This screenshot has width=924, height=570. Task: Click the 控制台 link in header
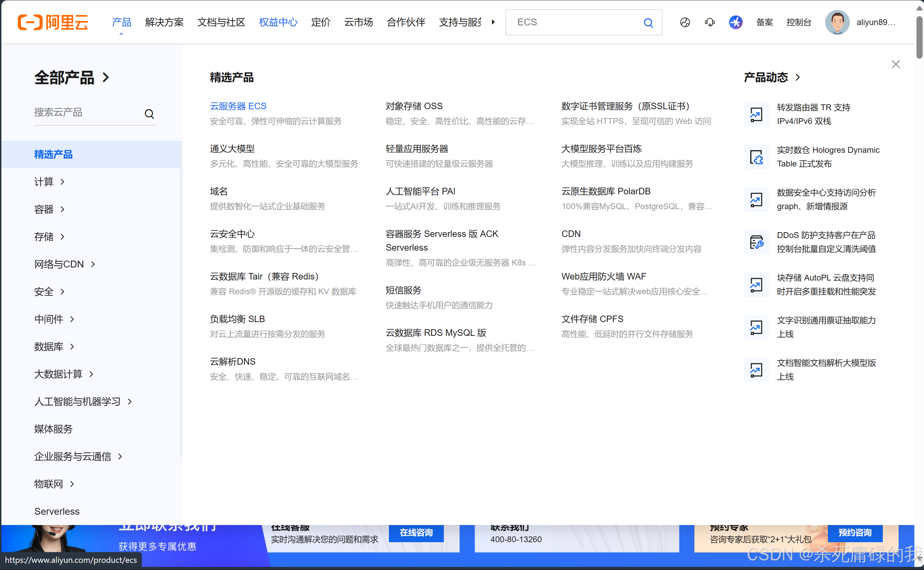coord(798,22)
